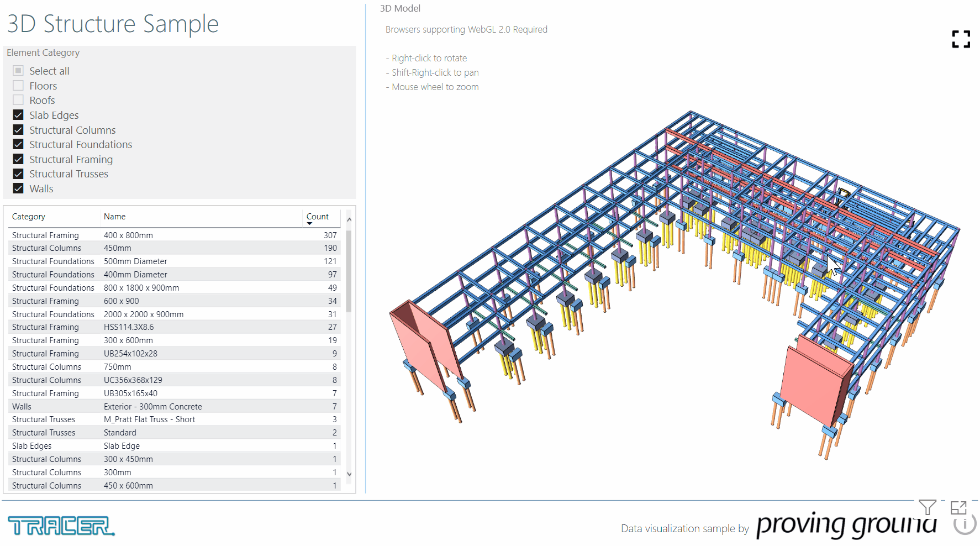Screen dimensions: 980x546
Task: Uncheck Structural Trusses in Element Category
Action: click(18, 174)
